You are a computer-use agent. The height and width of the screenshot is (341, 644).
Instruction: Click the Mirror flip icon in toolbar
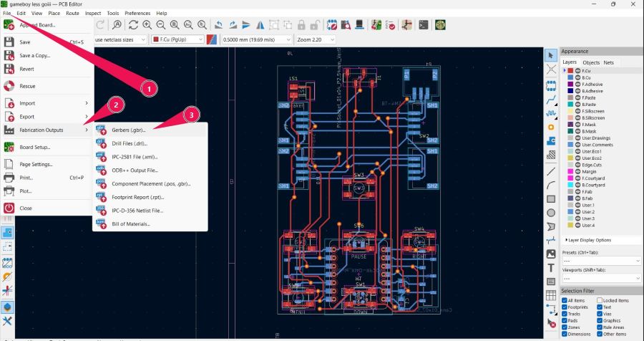[x=260, y=25]
